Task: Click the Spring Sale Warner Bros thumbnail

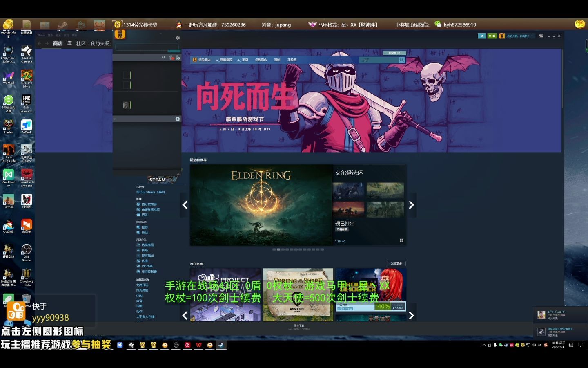Action: [x=298, y=295]
